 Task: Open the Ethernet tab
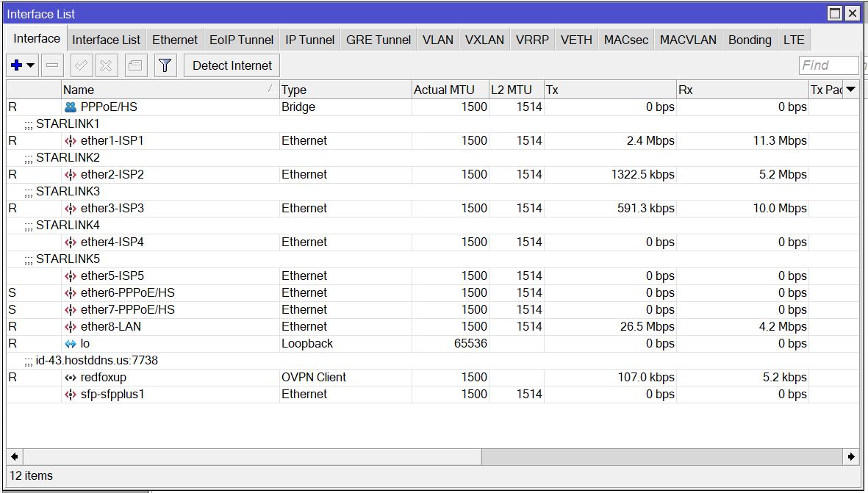click(175, 40)
